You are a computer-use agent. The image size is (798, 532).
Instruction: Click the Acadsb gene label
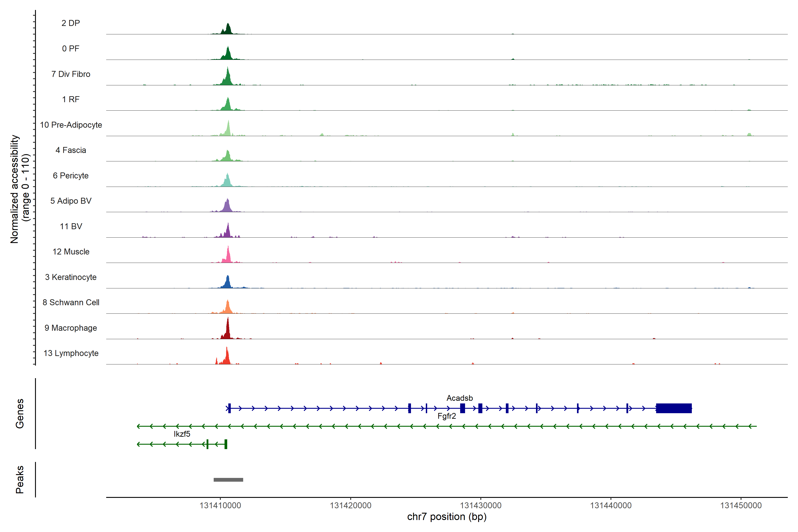(459, 398)
